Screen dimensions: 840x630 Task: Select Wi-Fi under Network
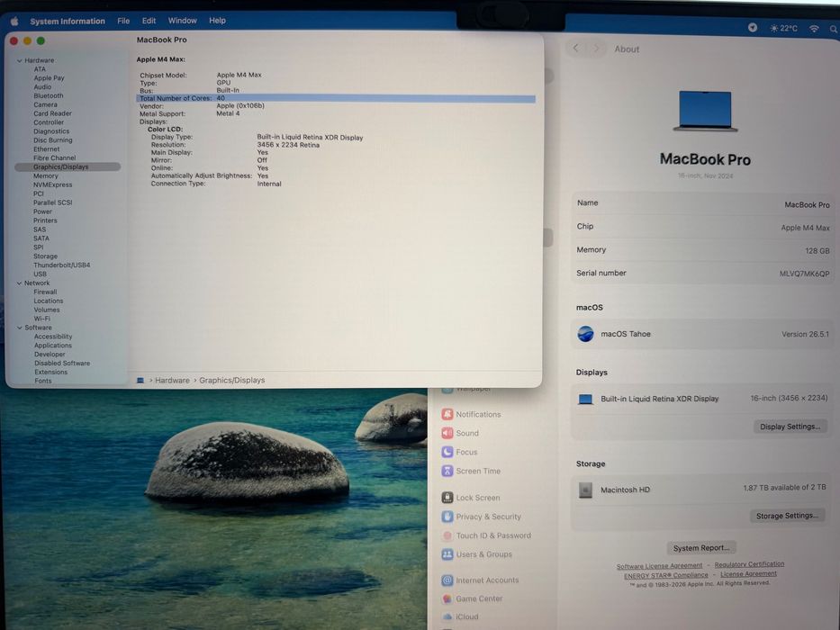41,319
